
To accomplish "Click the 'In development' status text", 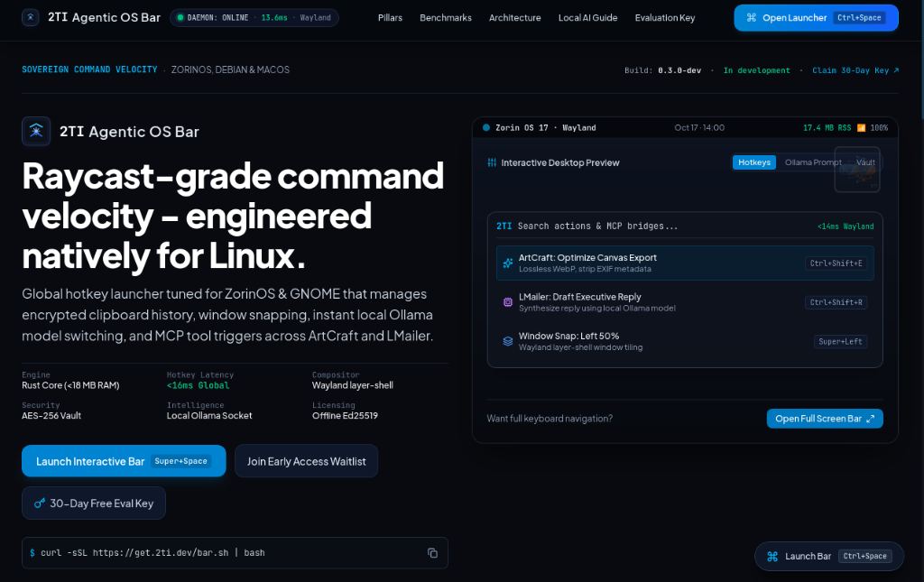I will point(757,70).
